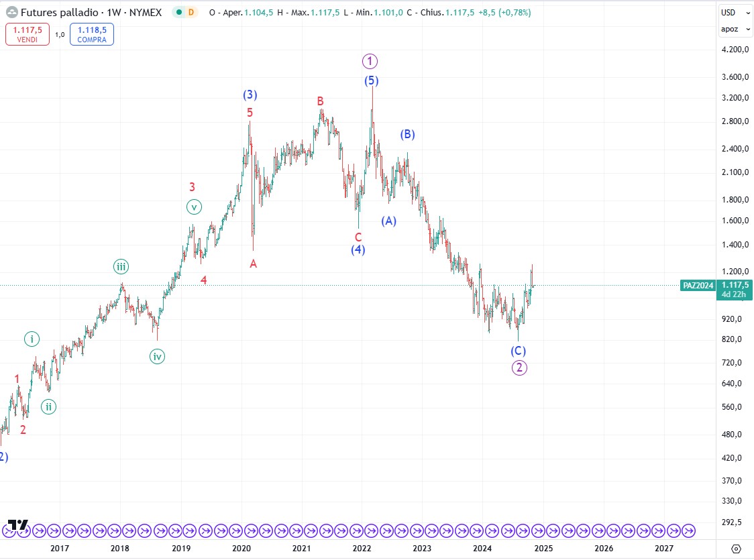The image size is (754, 560).
Task: Open the apoz scale adjustment dropdown
Action: [735, 29]
